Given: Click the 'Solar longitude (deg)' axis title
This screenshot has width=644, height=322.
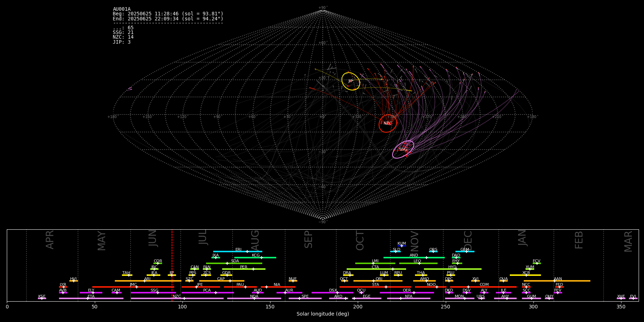Looking at the screenshot, I should pos(323,314).
